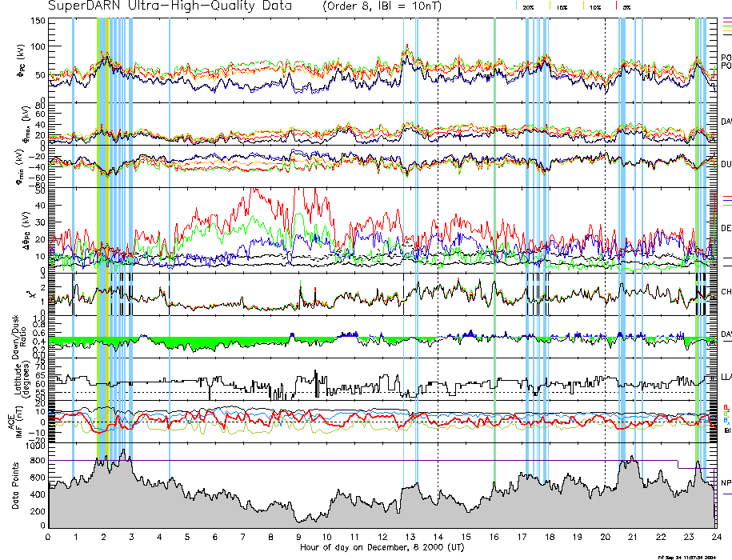This screenshot has width=732, height=560.
Task: Click the hour '3' tick on time axis
Action: coord(132,537)
